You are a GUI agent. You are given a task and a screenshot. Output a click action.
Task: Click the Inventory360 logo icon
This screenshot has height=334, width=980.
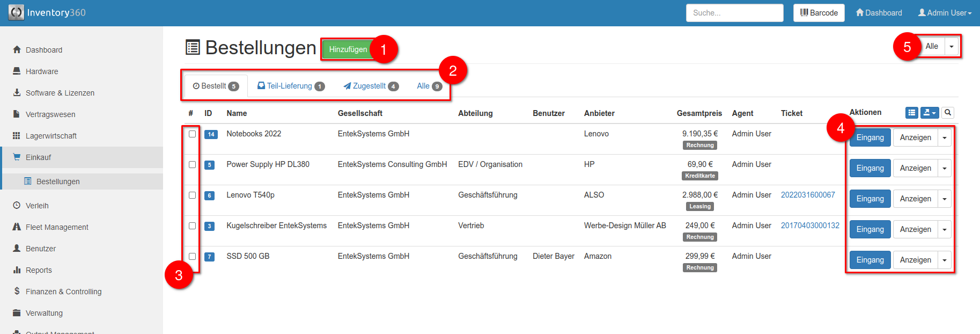point(16,12)
